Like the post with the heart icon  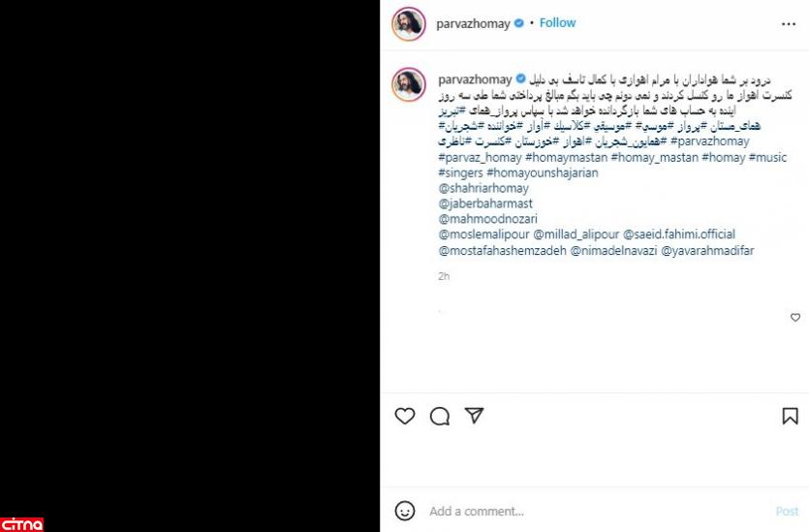point(405,416)
